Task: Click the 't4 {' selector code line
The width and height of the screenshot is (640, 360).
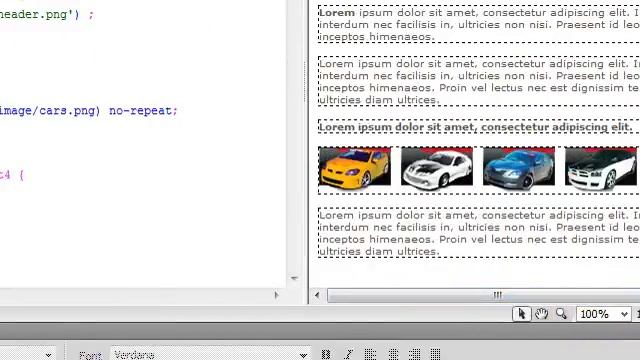Action: pyautogui.click(x=12, y=176)
